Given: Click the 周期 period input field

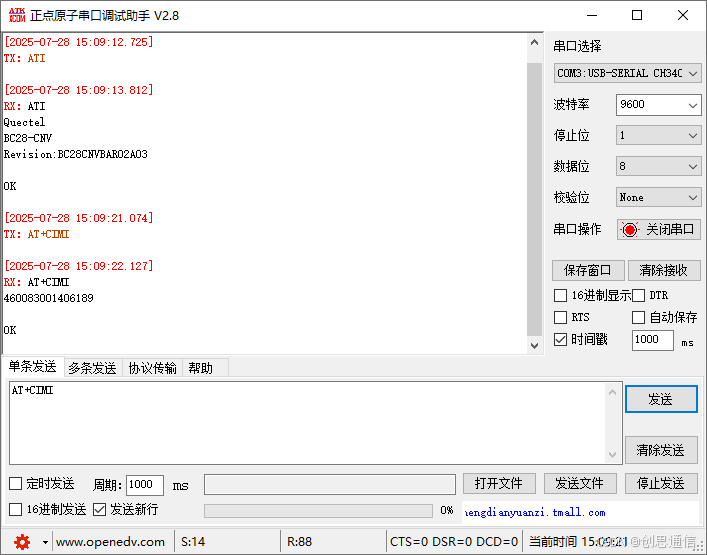Looking at the screenshot, I should [x=145, y=485].
